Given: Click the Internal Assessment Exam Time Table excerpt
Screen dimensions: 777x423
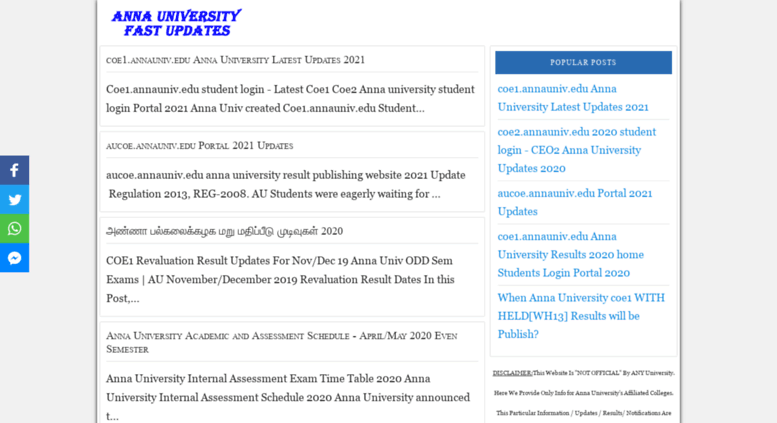Looking at the screenshot, I should 287,397.
